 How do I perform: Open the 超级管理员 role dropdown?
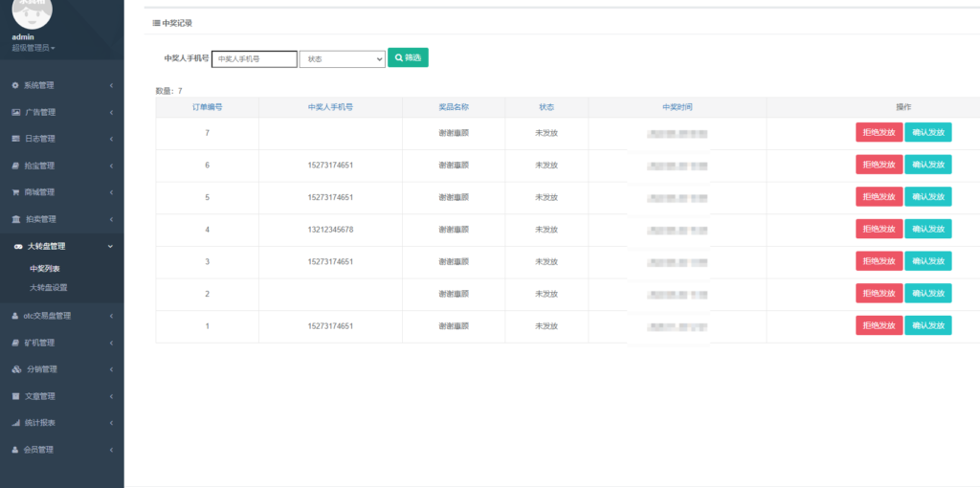coord(33,48)
